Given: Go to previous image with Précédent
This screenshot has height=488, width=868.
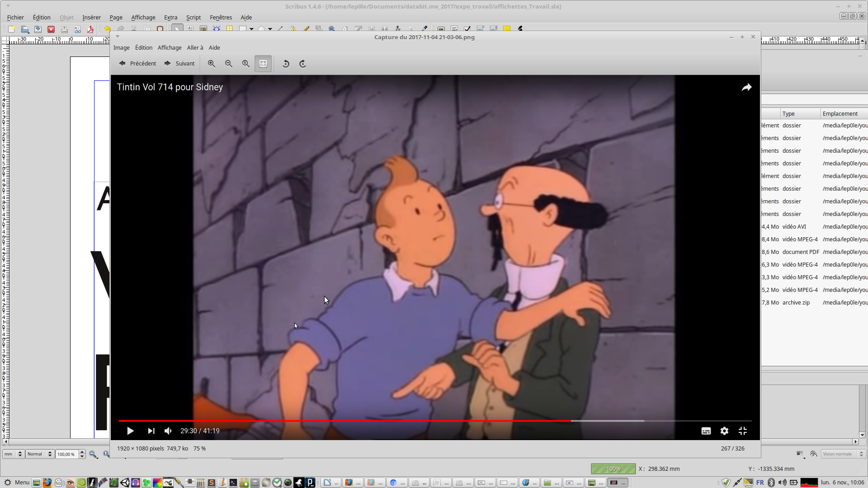Looking at the screenshot, I should pos(138,64).
